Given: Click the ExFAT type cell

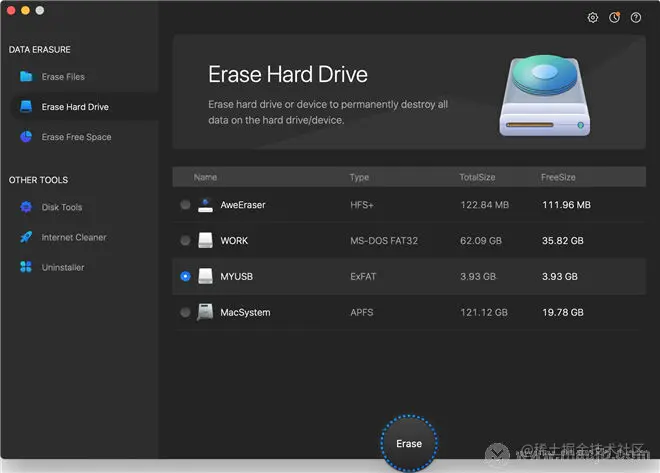Looking at the screenshot, I should tap(363, 276).
